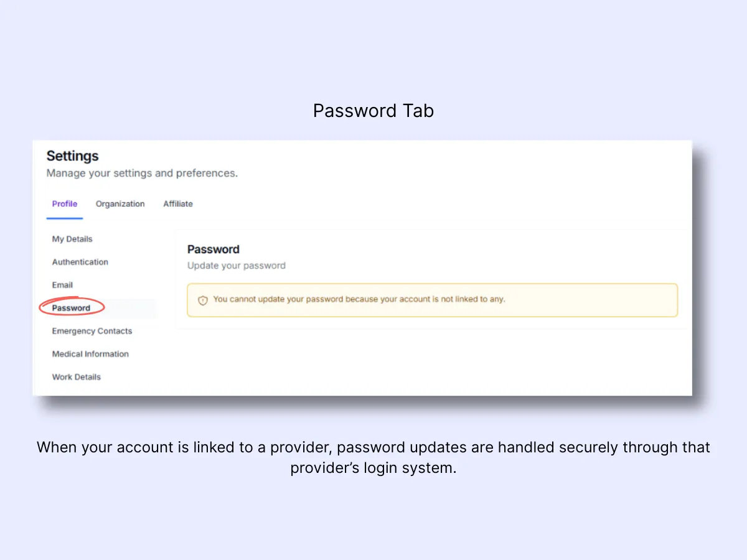The height and width of the screenshot is (560, 747).
Task: Click the "Password Tab" title text
Action: (374, 111)
